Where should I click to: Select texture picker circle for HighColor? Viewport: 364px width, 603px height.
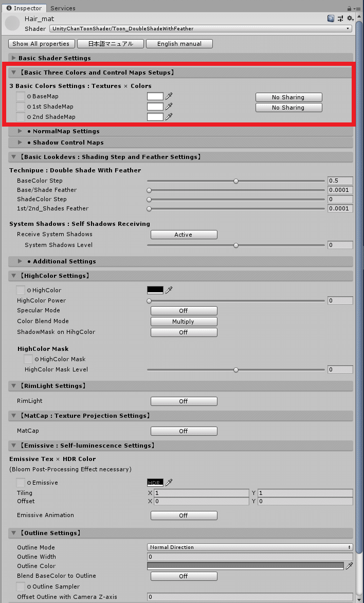tap(29, 290)
